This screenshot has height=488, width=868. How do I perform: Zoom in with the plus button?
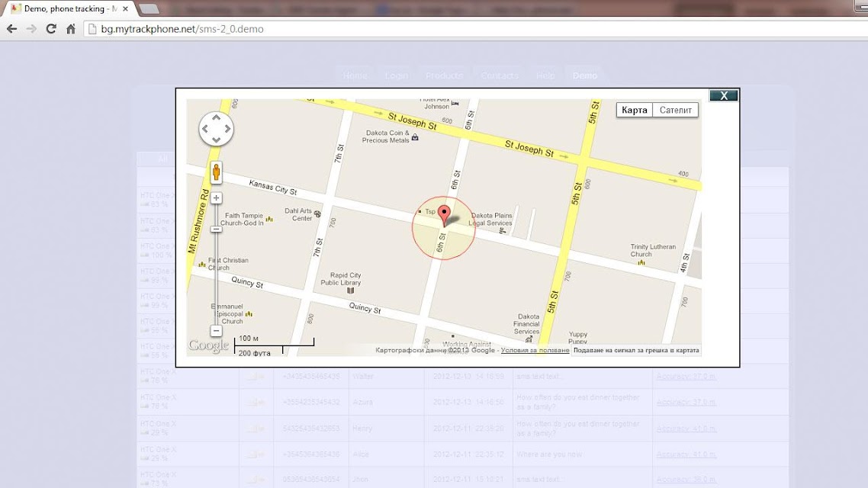click(217, 198)
